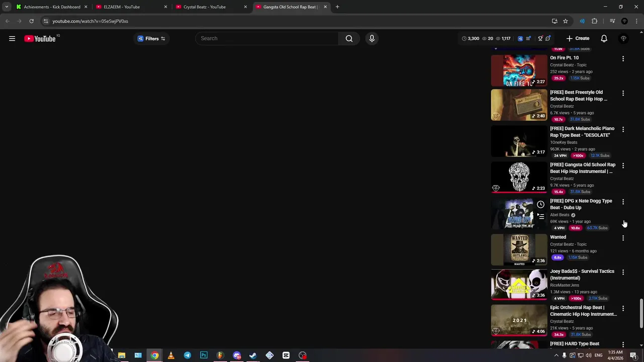
Task: Open the 1OneKey Beats channel name
Action: click(x=563, y=142)
